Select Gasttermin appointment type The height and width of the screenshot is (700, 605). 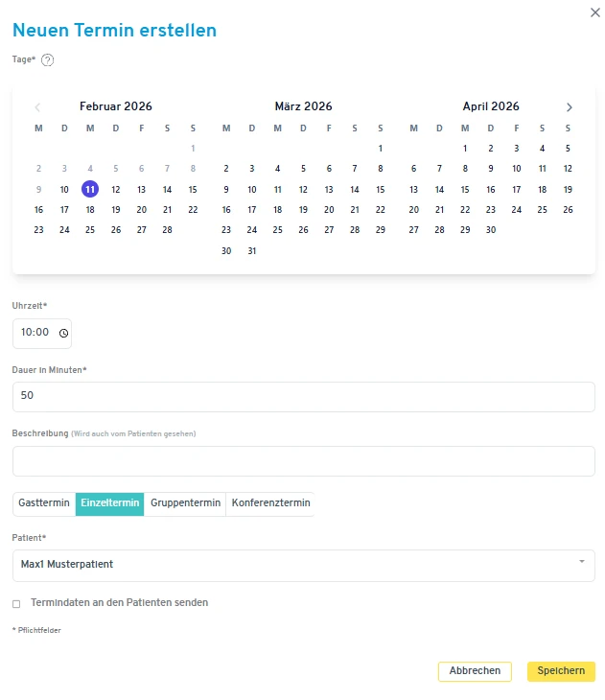[44, 503]
